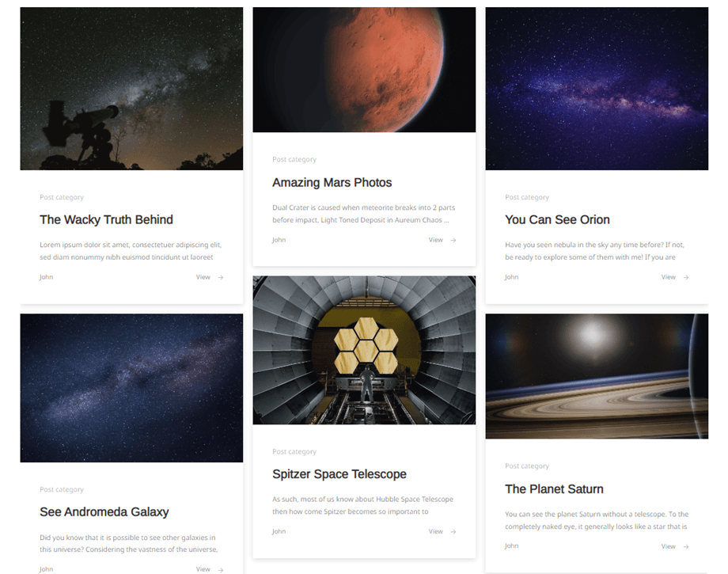Open "The Wacky Truth Behind" post title
The width and height of the screenshot is (728, 574).
click(x=106, y=219)
